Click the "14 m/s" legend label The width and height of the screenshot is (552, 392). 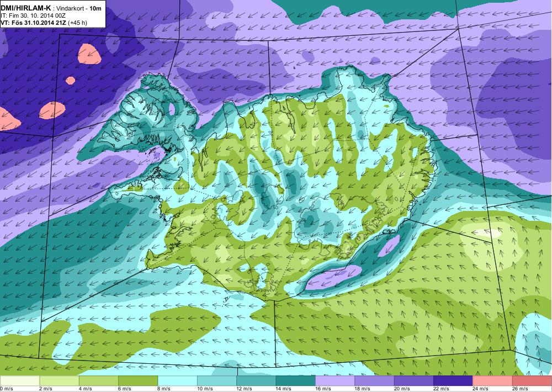(x=284, y=389)
